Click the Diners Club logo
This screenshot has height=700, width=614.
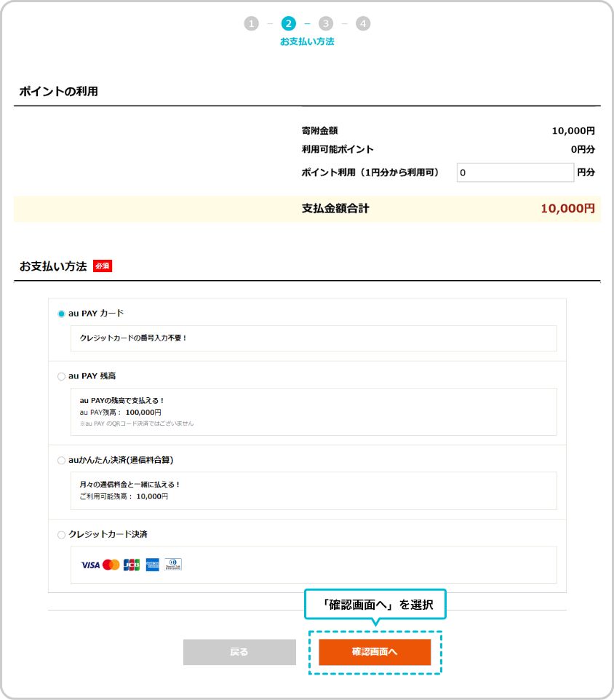tap(173, 564)
